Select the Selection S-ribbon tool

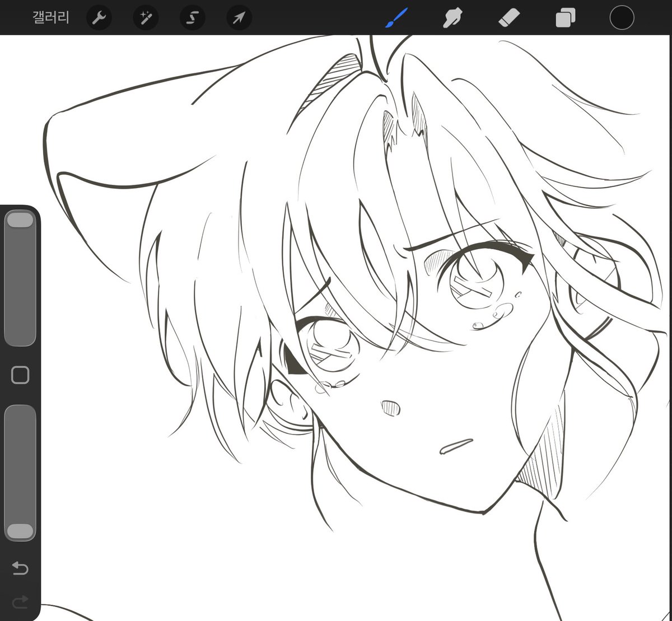click(192, 18)
